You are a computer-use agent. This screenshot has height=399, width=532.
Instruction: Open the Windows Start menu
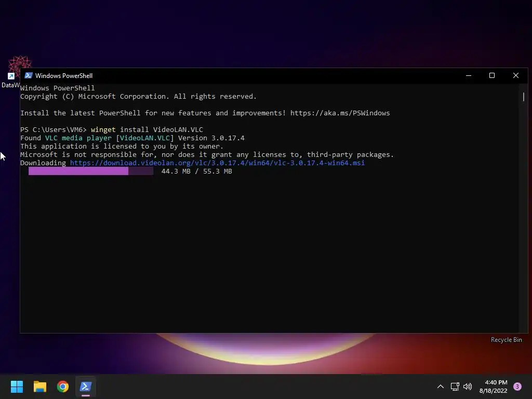(17, 387)
